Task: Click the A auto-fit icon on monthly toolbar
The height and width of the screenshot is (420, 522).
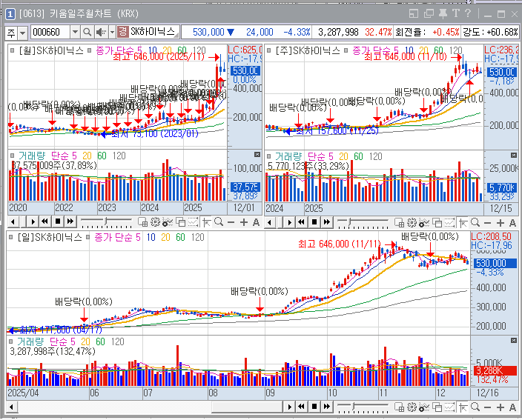Action: coord(256,222)
